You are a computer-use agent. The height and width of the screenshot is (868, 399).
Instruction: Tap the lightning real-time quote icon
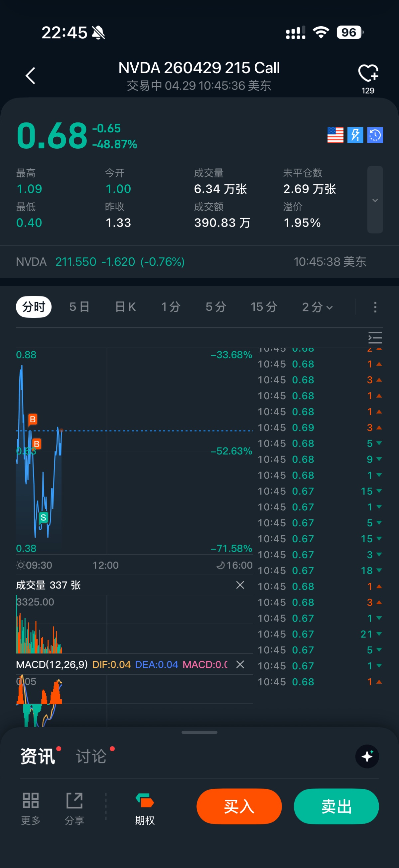pos(355,135)
